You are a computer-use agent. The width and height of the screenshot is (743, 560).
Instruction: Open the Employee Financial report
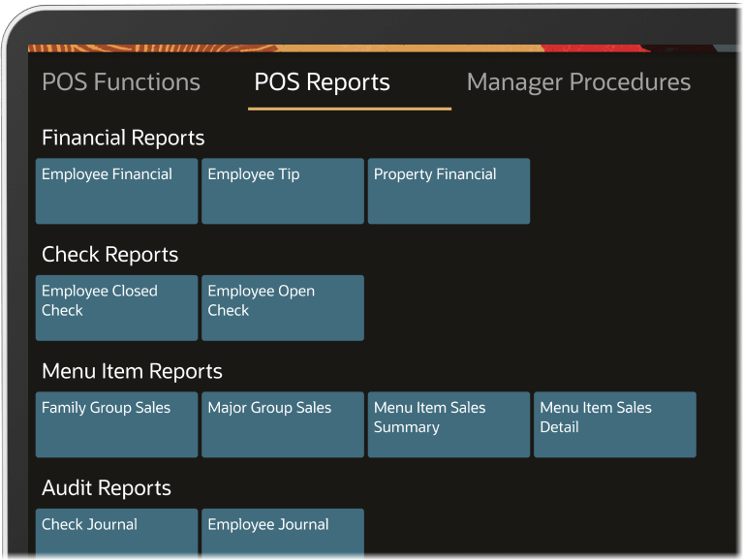(116, 191)
